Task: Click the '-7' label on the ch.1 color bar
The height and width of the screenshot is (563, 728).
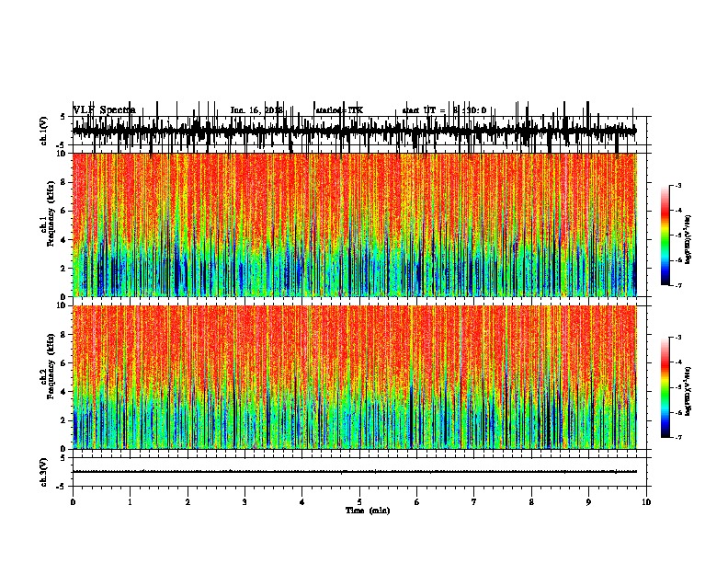Action: [x=677, y=285]
